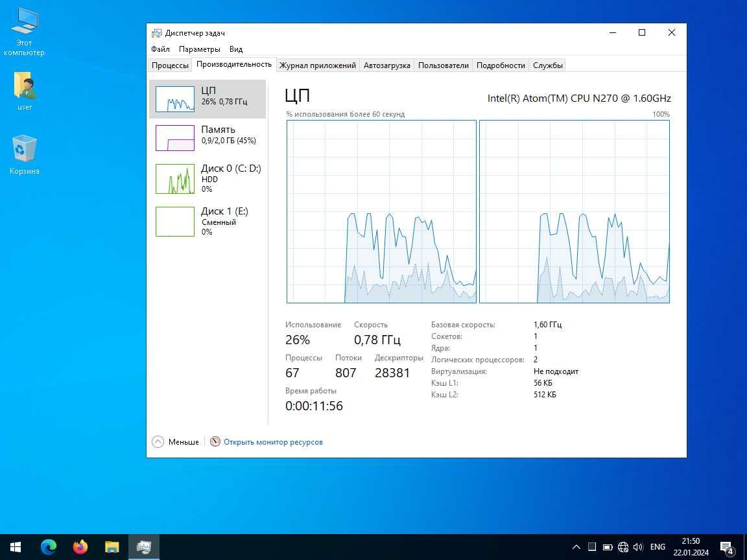Viewport: 747px width, 560px height.
Task: Select Диск 1 (E:) removable entry
Action: tap(207, 222)
